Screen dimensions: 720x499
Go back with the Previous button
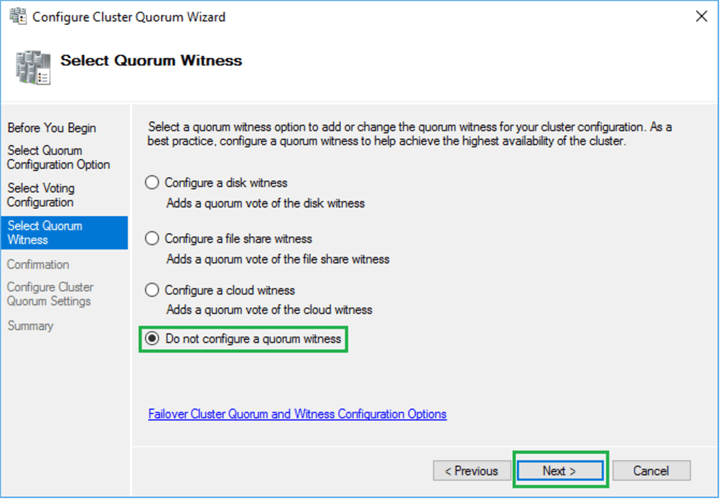coord(472,471)
